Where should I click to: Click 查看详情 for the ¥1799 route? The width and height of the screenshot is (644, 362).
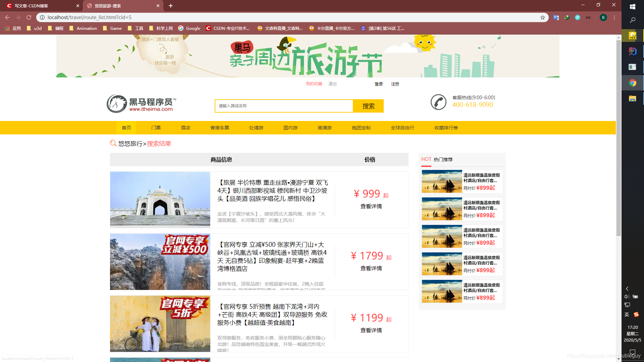371,268
